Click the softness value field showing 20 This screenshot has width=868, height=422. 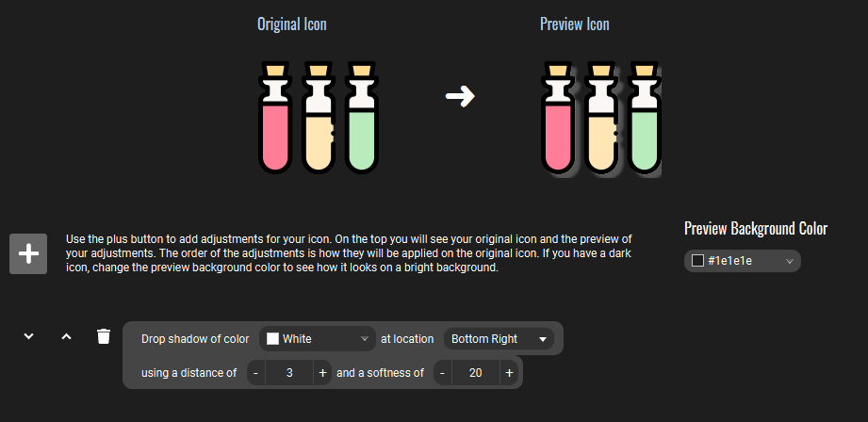click(476, 373)
